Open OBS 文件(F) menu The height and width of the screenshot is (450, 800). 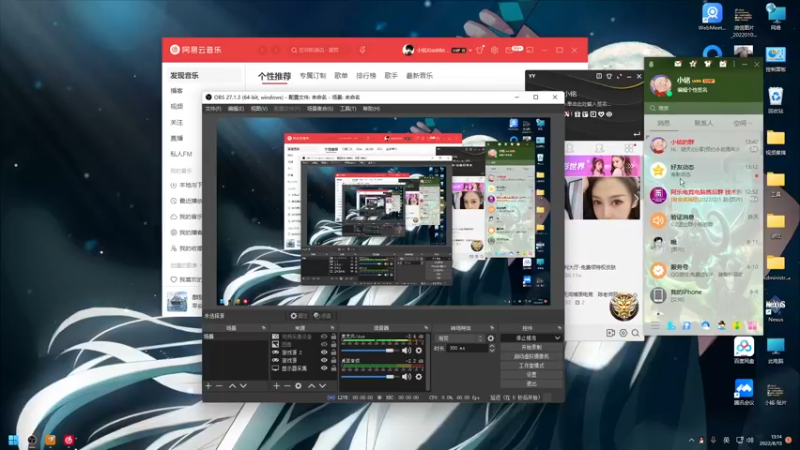pyautogui.click(x=213, y=109)
